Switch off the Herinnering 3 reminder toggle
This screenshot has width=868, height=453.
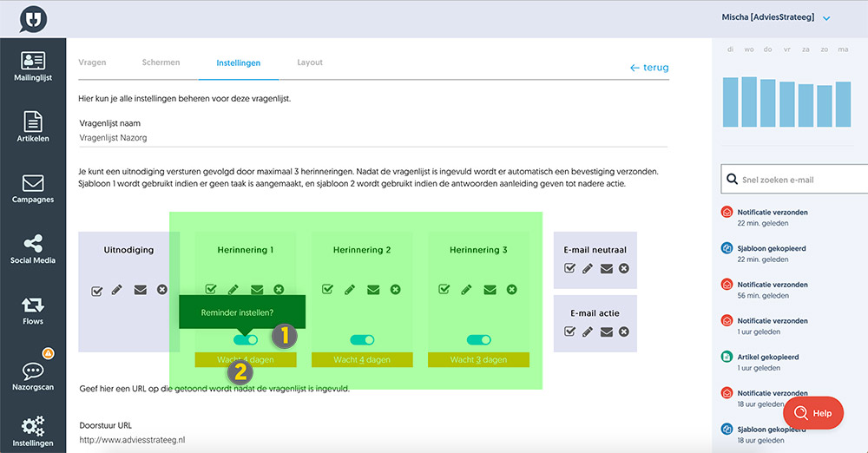click(x=479, y=339)
